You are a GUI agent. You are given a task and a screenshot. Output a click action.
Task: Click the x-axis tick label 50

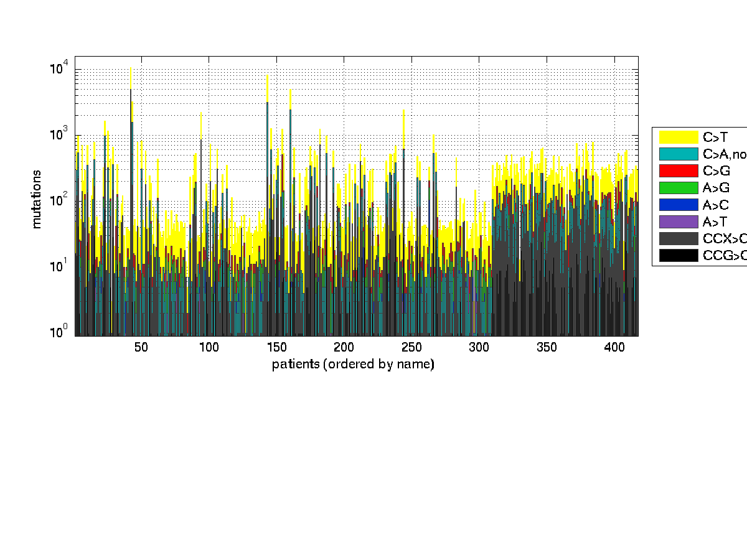141,347
